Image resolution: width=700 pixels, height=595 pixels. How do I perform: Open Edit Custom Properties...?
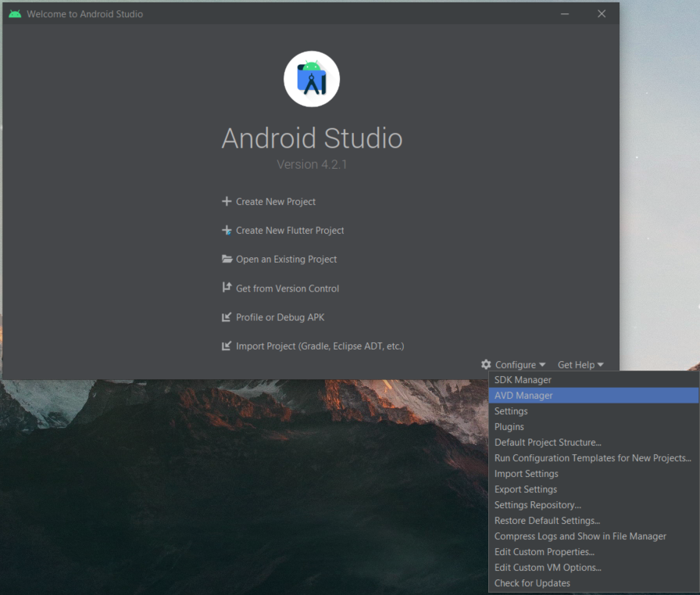(594, 552)
